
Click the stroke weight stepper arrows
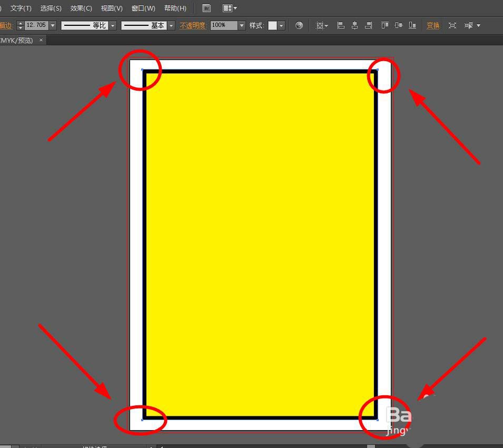[21, 25]
